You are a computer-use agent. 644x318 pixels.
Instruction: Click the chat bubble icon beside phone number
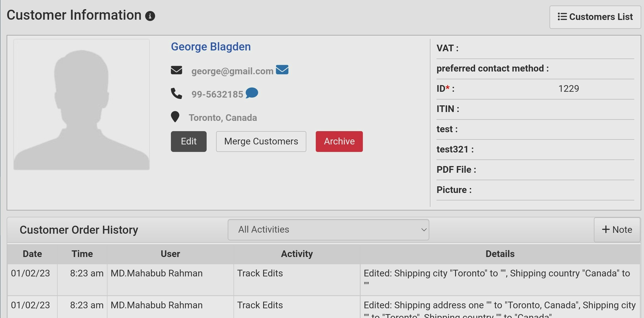click(x=252, y=93)
